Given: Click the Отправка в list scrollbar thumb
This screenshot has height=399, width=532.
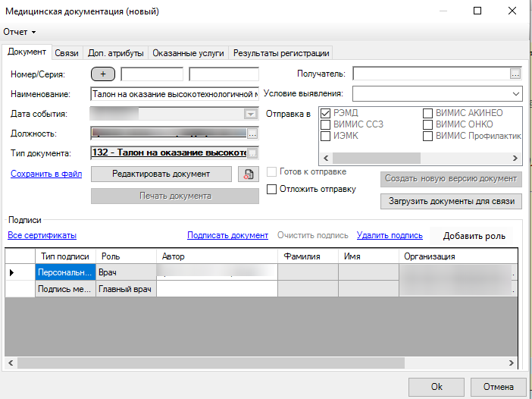Looking at the screenshot, I should [377, 158].
